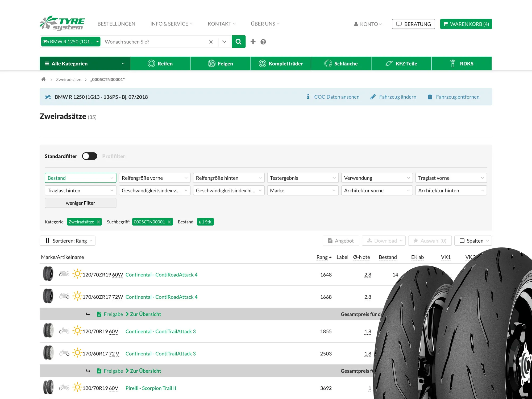Go to the home breadcrumb icon
Screen dimensions: 532x399
point(43,79)
